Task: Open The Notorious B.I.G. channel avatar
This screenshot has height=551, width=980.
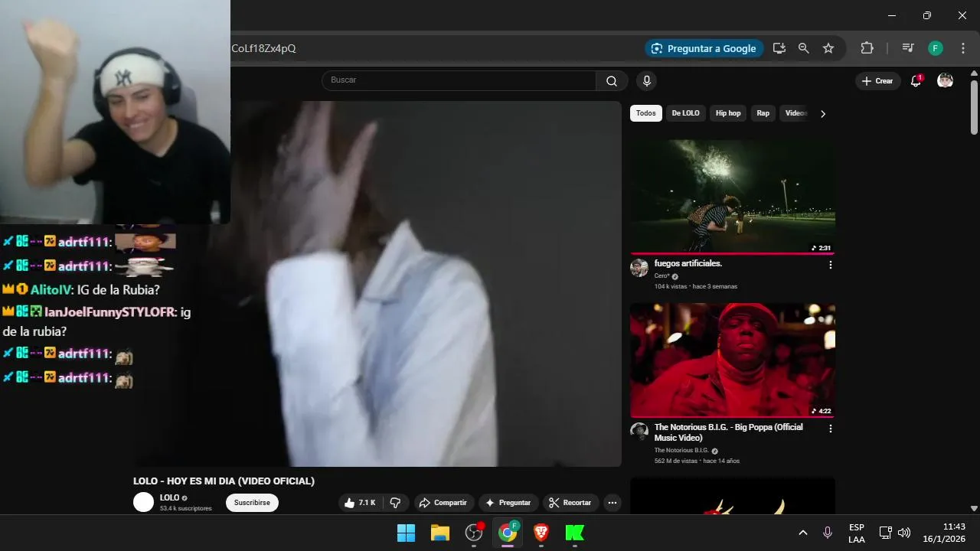Action: (x=639, y=431)
